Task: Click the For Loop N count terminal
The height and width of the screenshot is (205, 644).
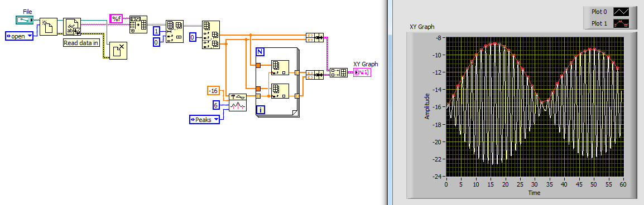Action: point(260,52)
